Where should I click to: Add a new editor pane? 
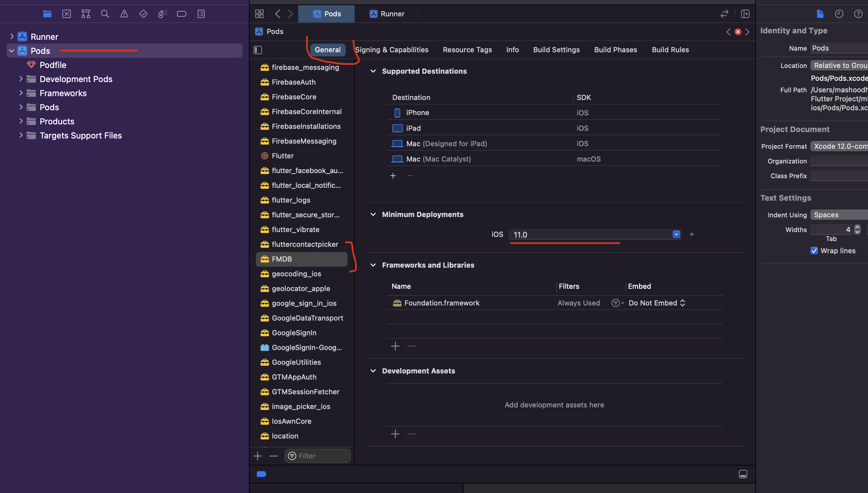tap(745, 14)
